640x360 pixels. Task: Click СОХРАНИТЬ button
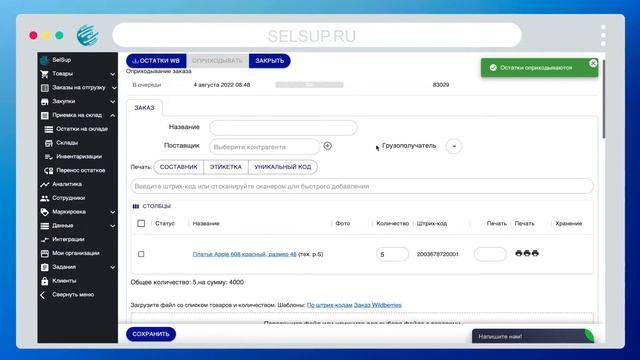pyautogui.click(x=151, y=334)
